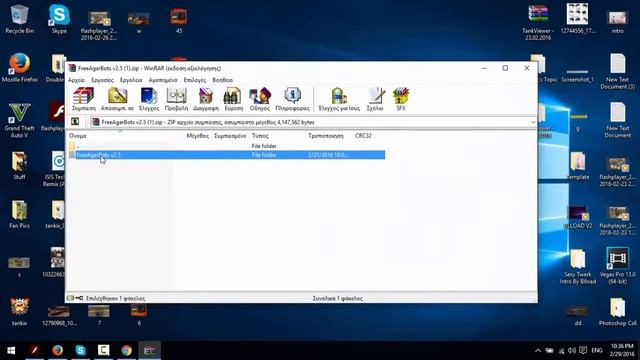
Task: Open the Stuff folder on desktop
Action: [x=19, y=165]
